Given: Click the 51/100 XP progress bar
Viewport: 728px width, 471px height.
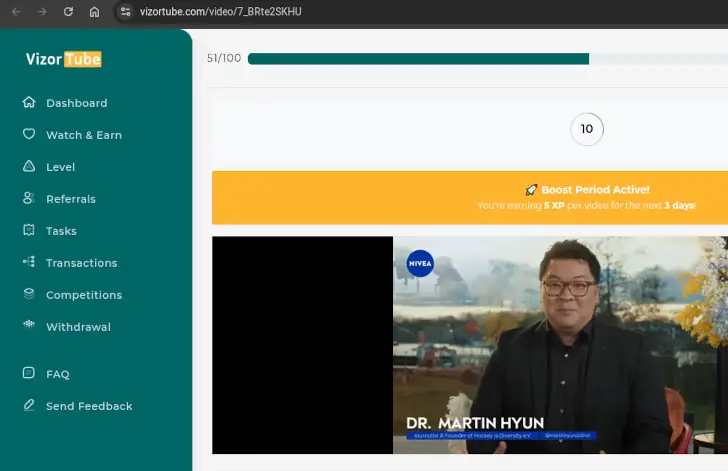Looking at the screenshot, I should [x=488, y=59].
